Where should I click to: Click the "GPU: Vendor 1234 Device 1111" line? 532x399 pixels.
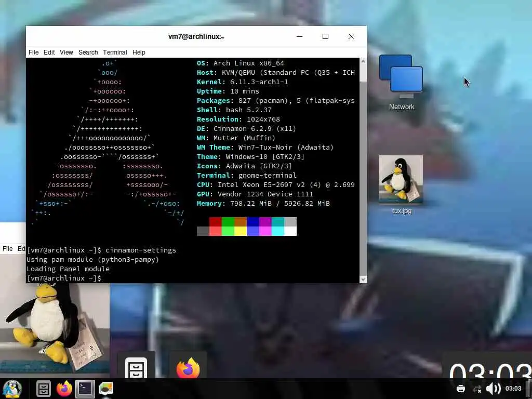click(255, 194)
